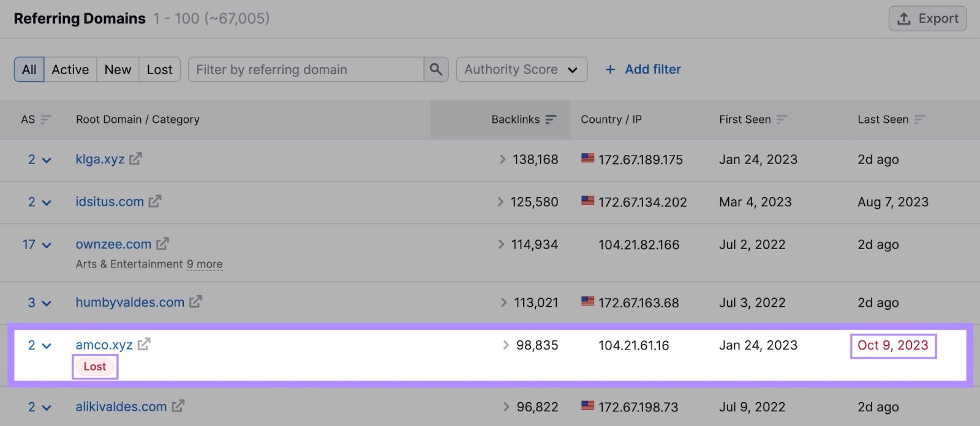Expand authority score details for ownzee.com
This screenshot has width=980, height=426.
46,245
